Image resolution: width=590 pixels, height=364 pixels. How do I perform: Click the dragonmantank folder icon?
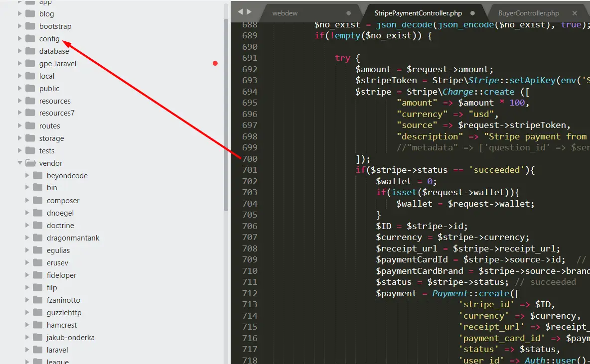[38, 238]
